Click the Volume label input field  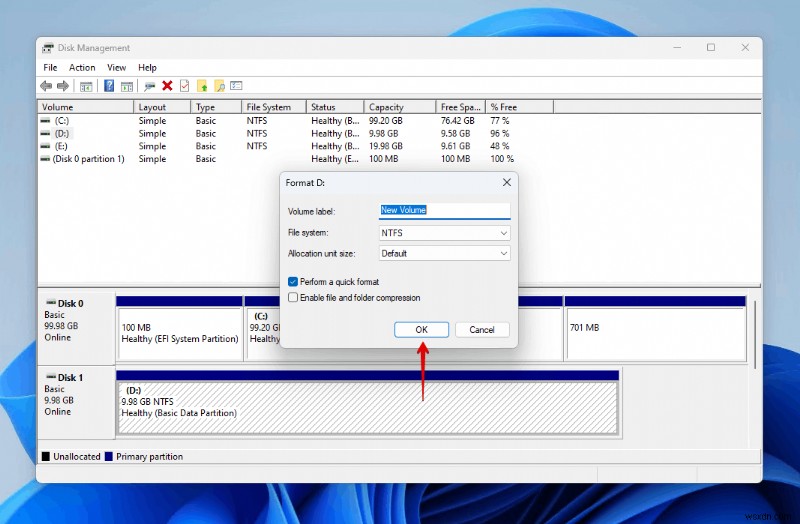tap(444, 211)
